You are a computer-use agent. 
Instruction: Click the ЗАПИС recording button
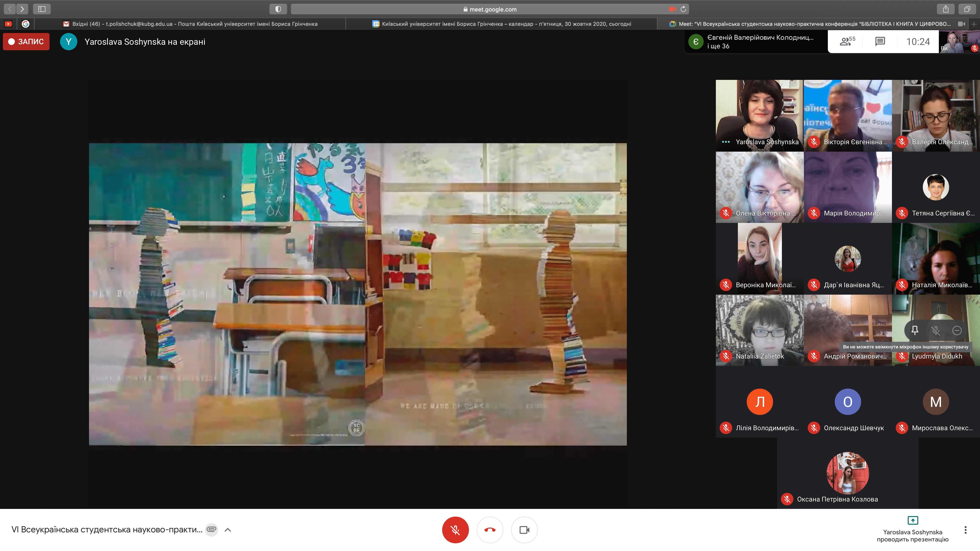[26, 41]
